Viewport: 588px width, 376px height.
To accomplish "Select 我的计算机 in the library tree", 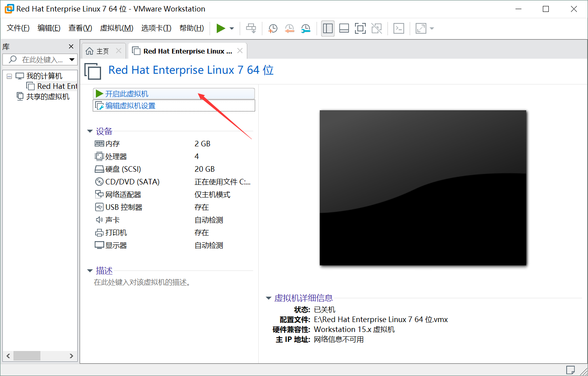I will (x=44, y=76).
